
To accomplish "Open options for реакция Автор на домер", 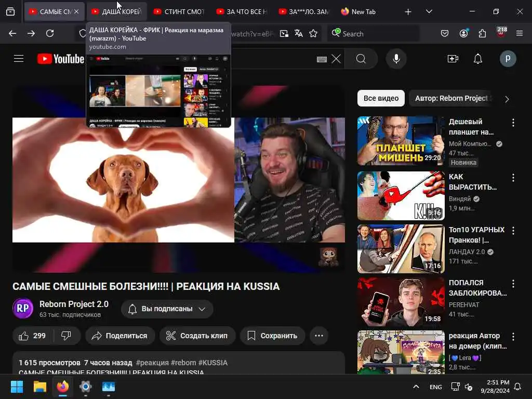I will [513, 337].
